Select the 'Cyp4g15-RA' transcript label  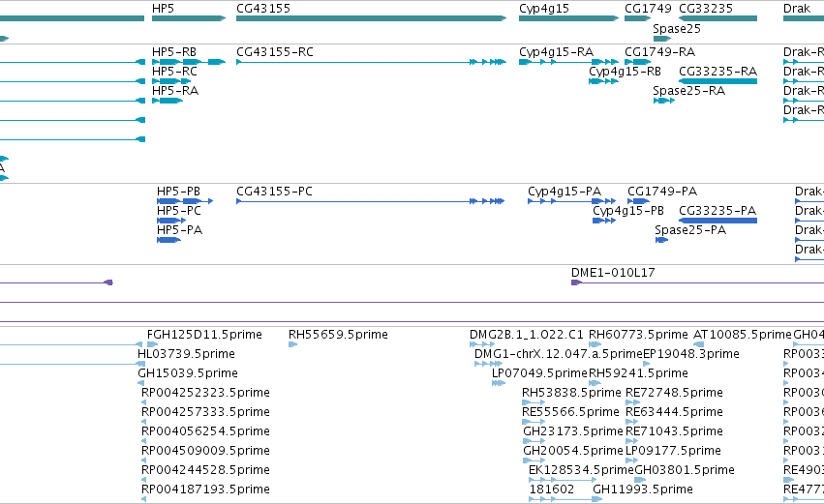[x=556, y=52]
